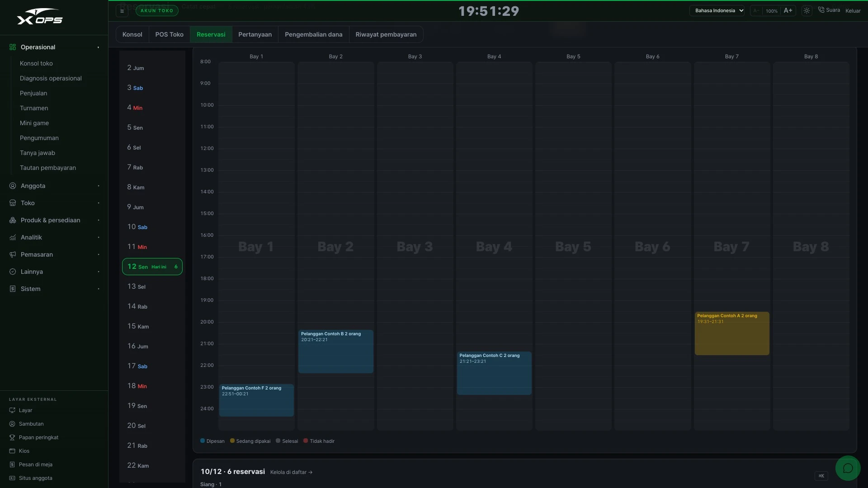Click the Analitik chart icon

pos(13,237)
